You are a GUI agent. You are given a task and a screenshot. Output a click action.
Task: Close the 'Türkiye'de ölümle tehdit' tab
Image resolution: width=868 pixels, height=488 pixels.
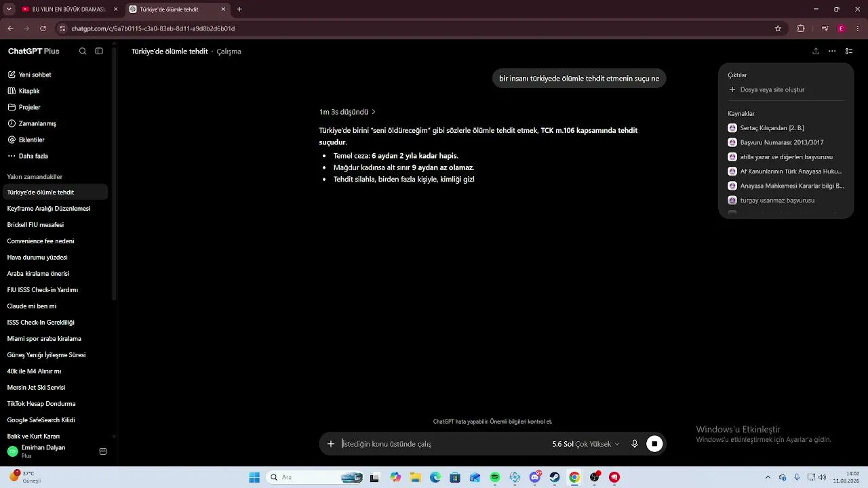click(x=224, y=9)
